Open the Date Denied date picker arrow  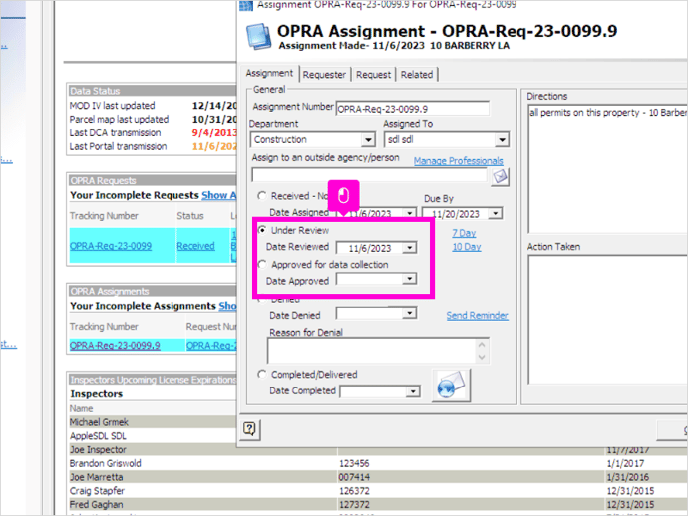coord(409,313)
